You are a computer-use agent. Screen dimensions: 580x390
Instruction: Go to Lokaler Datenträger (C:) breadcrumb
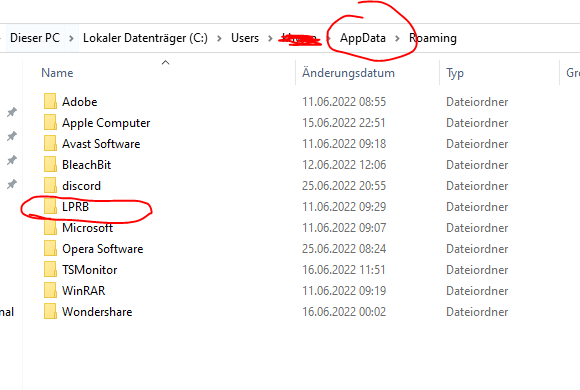[x=145, y=38]
